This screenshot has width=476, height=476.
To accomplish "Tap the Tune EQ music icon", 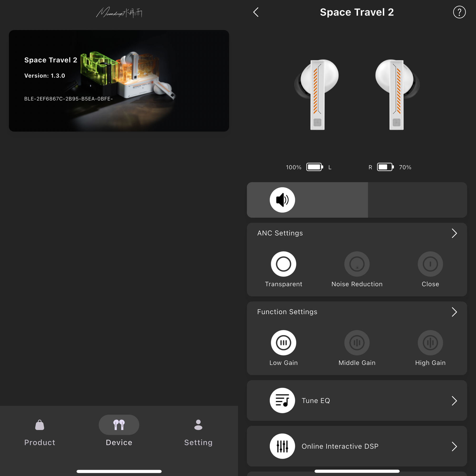I will (282, 400).
